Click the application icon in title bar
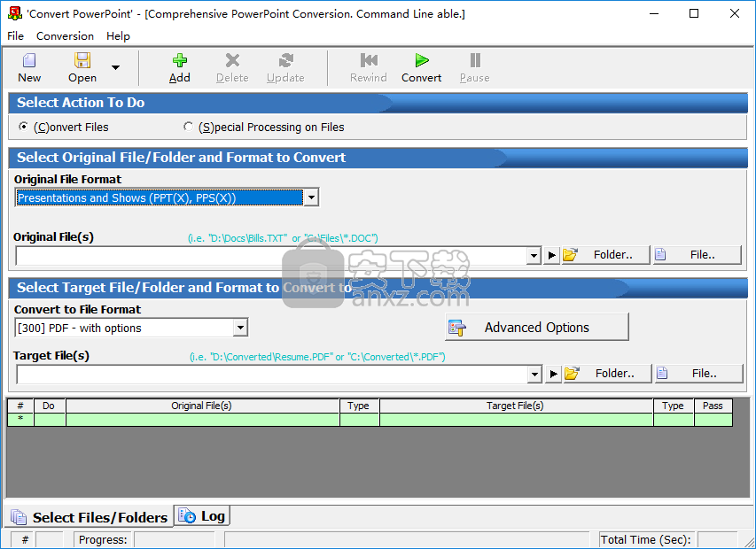The height and width of the screenshot is (549, 756). tap(15, 13)
